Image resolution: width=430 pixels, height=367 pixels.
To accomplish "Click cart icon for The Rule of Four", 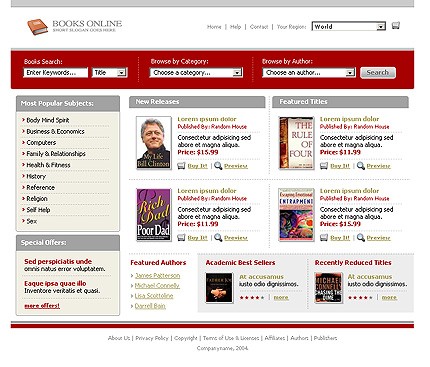I will coord(324,166).
